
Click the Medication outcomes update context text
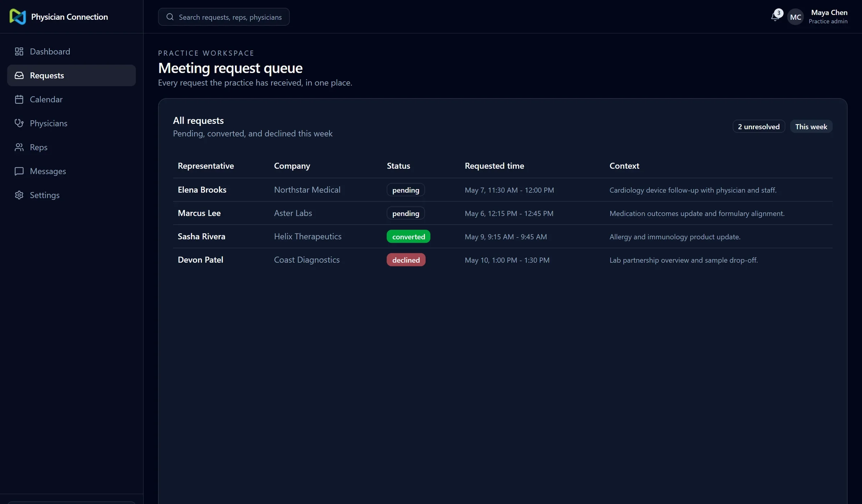697,214
